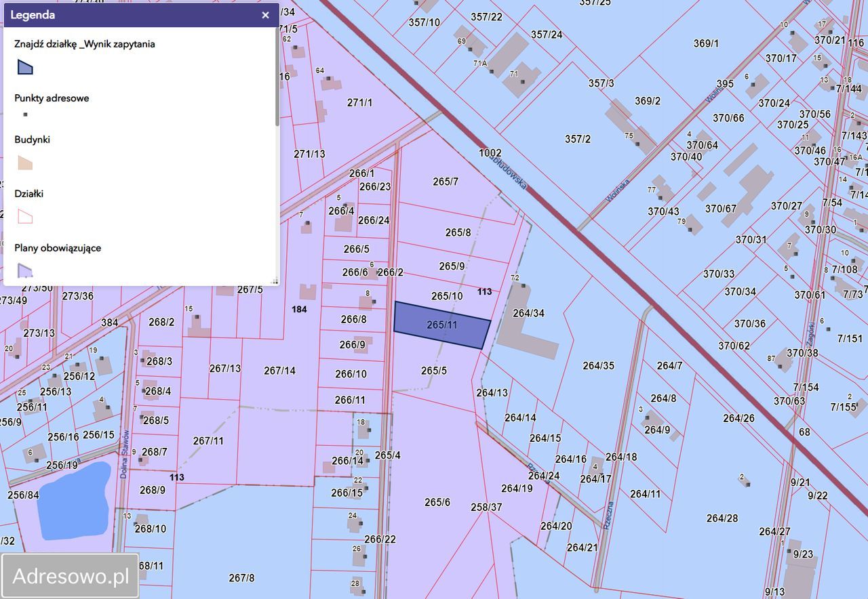The image size is (868, 599).
Task: Click parcel label 266/8
Action: pos(353,319)
